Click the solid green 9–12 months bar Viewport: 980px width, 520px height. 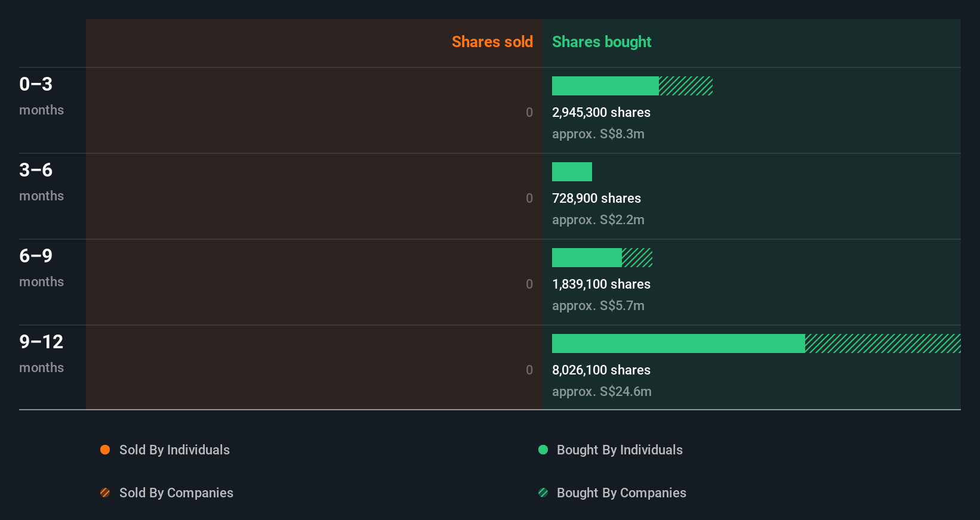678,343
